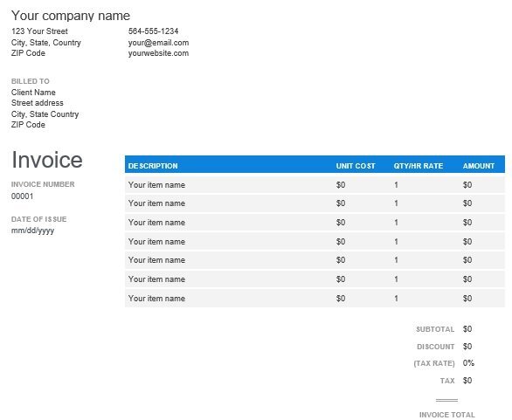Click the ZIP Code line under Street address
The width and height of the screenshot is (512, 420).
28,125
